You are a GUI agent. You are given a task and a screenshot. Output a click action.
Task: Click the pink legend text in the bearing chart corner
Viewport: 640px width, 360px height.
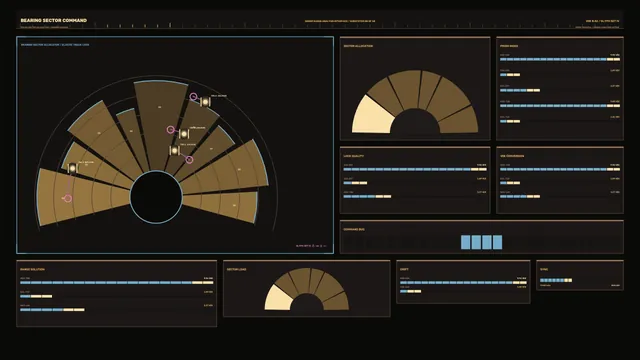[311, 246]
